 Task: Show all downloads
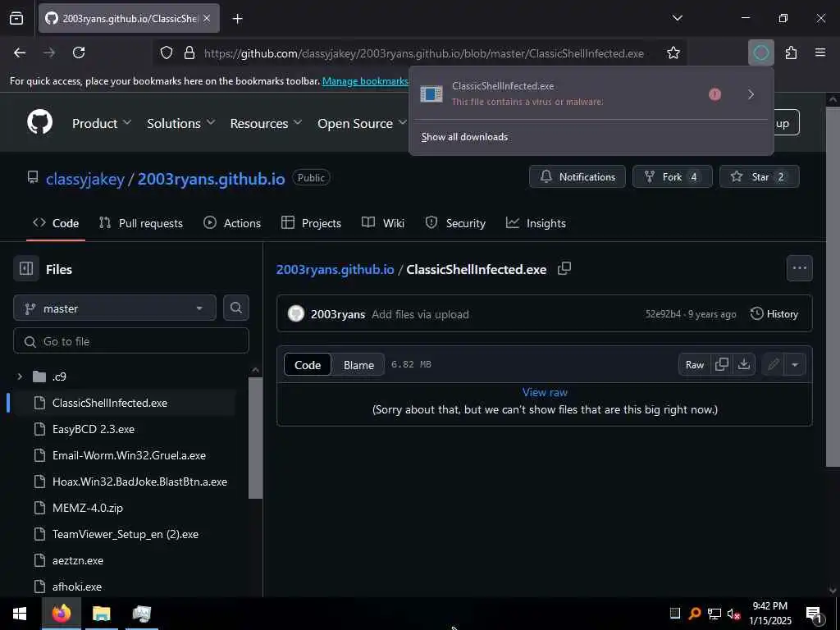coord(464,137)
